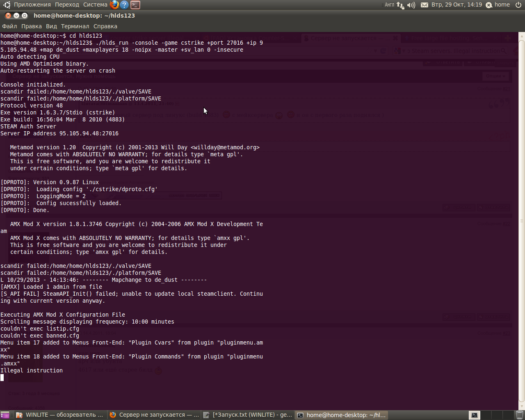Open the network connections indicator
This screenshot has width=525, height=420.
[x=400, y=5]
